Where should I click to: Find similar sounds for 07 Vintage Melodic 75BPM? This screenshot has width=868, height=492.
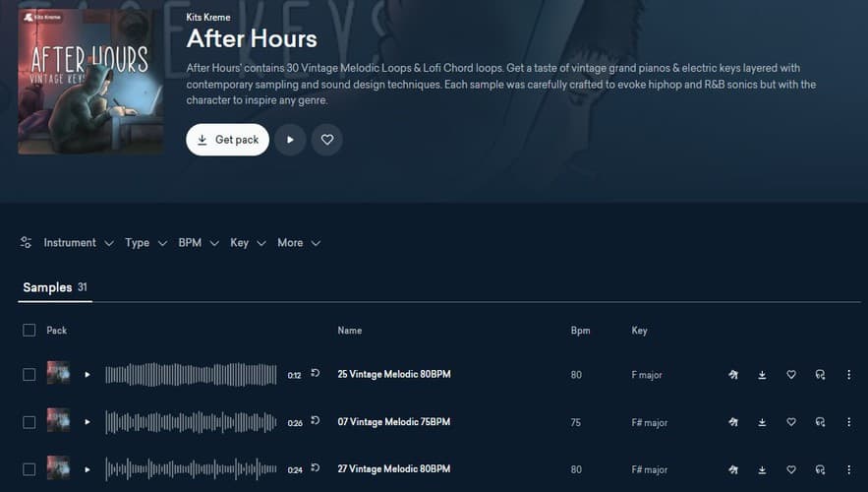[821, 422]
